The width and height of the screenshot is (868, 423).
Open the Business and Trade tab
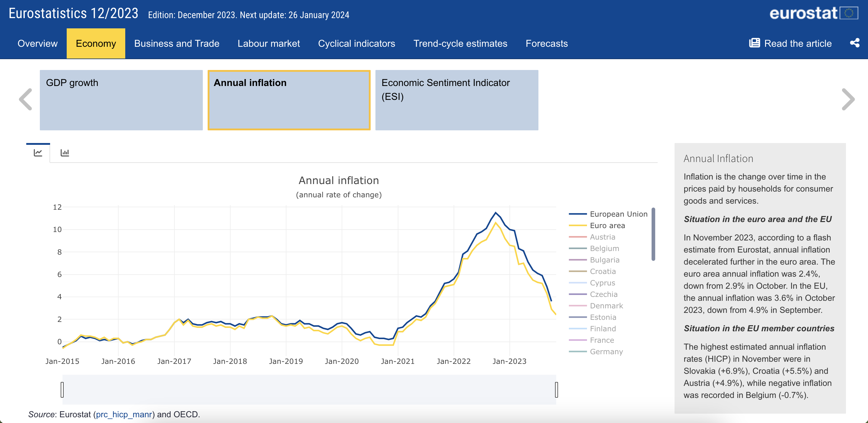coord(177,43)
